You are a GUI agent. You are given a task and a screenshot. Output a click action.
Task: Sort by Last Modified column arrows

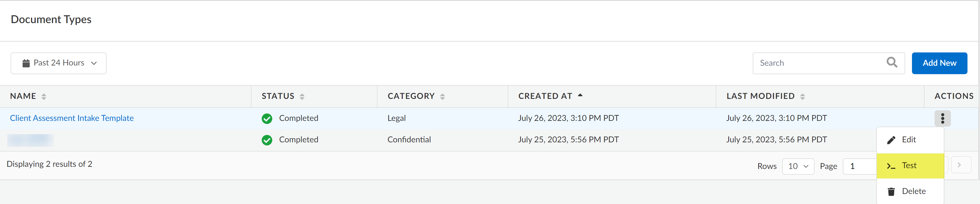coord(802,96)
